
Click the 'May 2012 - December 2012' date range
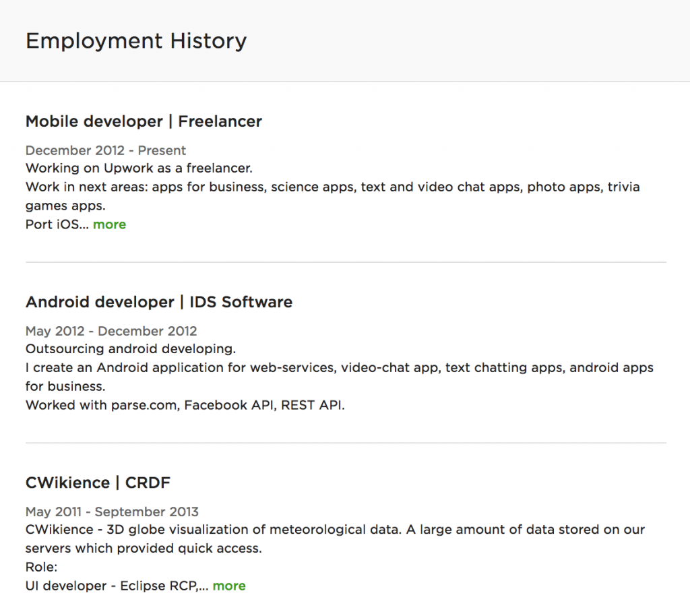coord(111,331)
